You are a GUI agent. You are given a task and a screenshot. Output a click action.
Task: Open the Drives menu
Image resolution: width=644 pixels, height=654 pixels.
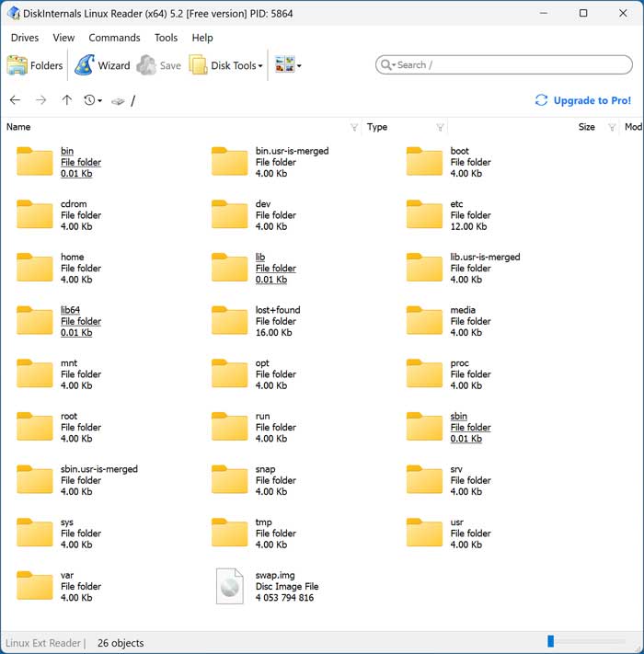click(x=25, y=38)
